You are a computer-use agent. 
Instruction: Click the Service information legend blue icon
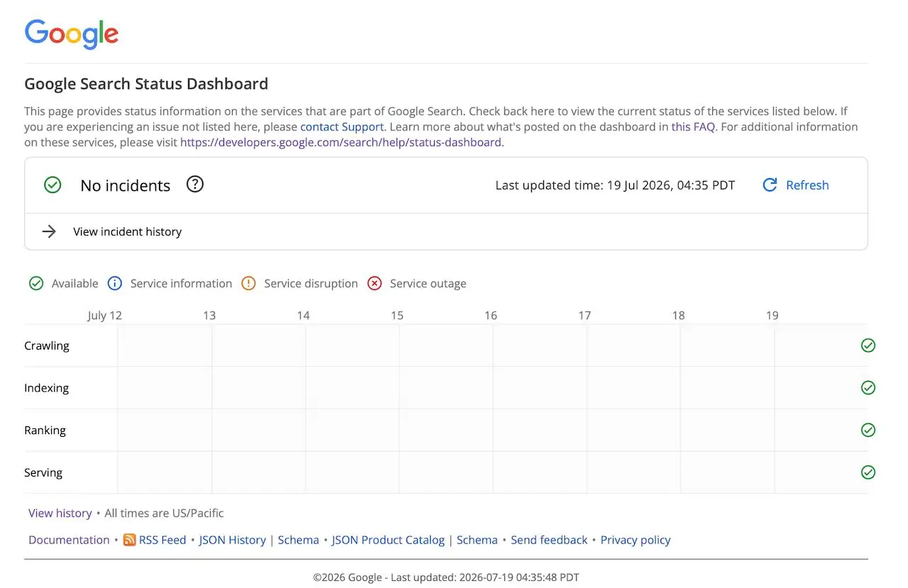point(115,284)
